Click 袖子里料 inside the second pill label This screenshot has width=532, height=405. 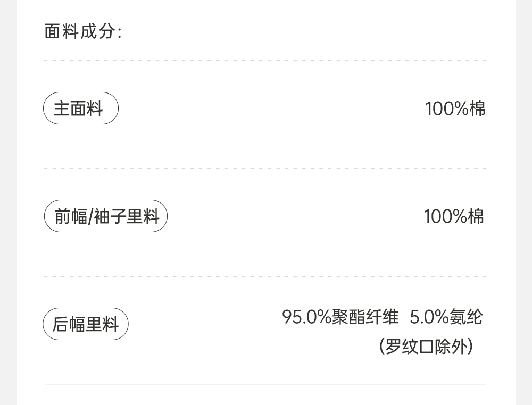pyautogui.click(x=127, y=216)
